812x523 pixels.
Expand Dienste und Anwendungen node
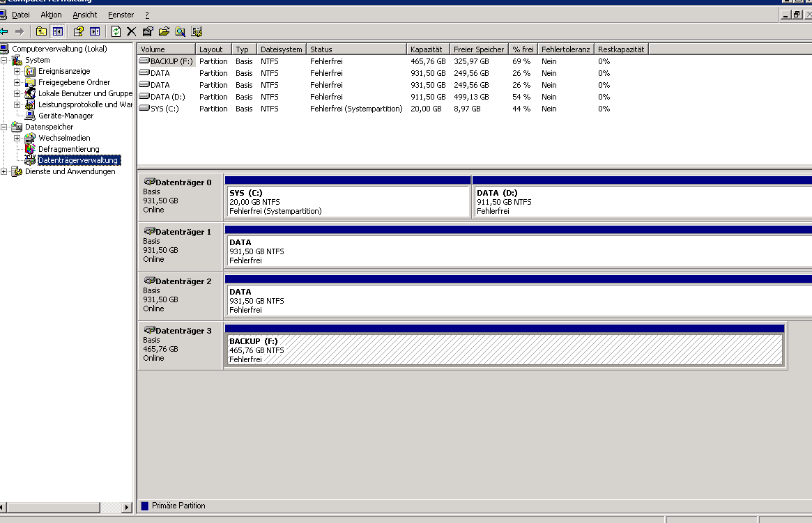[4, 171]
